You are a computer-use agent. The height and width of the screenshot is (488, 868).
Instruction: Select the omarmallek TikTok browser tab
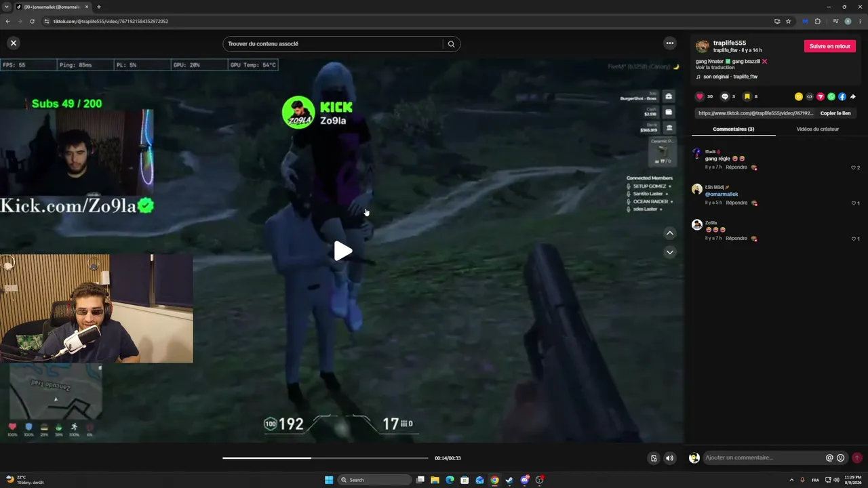[x=52, y=7]
